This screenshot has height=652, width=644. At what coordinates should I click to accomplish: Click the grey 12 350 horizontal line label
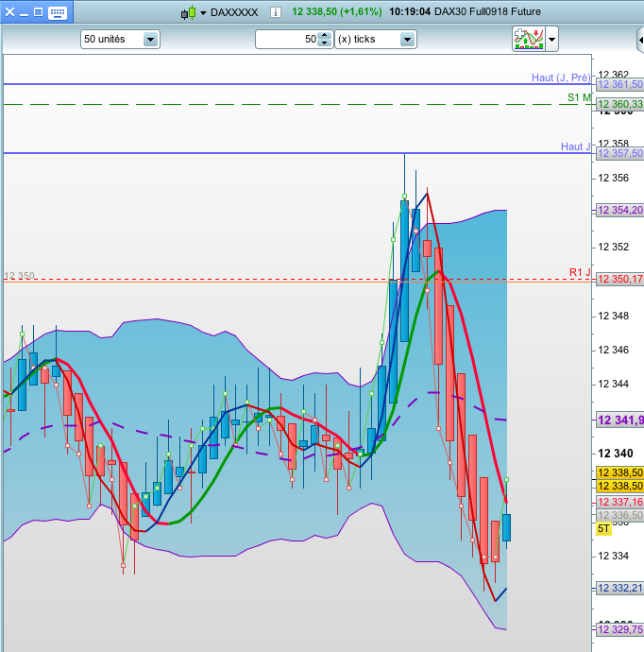pyautogui.click(x=19, y=276)
